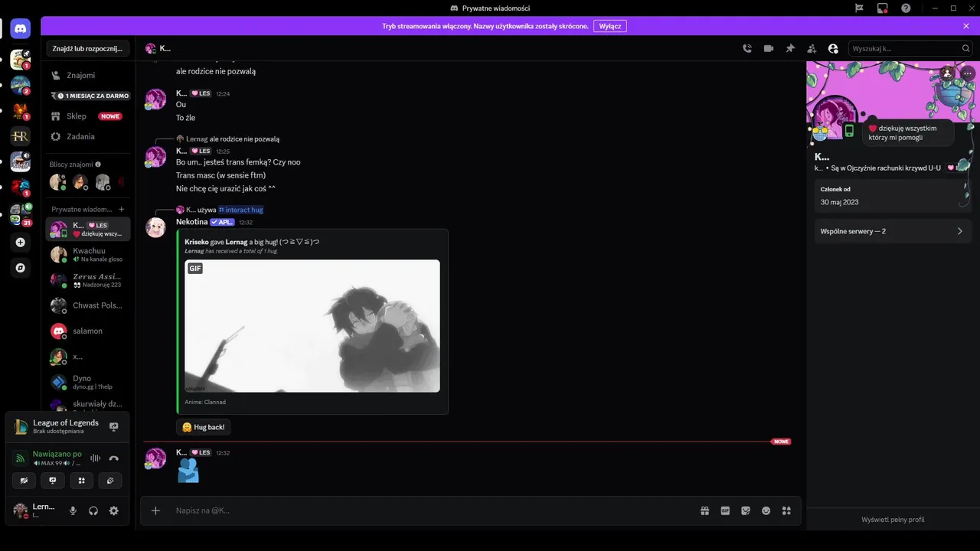Viewport: 980px width, 551px height.
Task: Open Znajomi friends page
Action: [87, 75]
